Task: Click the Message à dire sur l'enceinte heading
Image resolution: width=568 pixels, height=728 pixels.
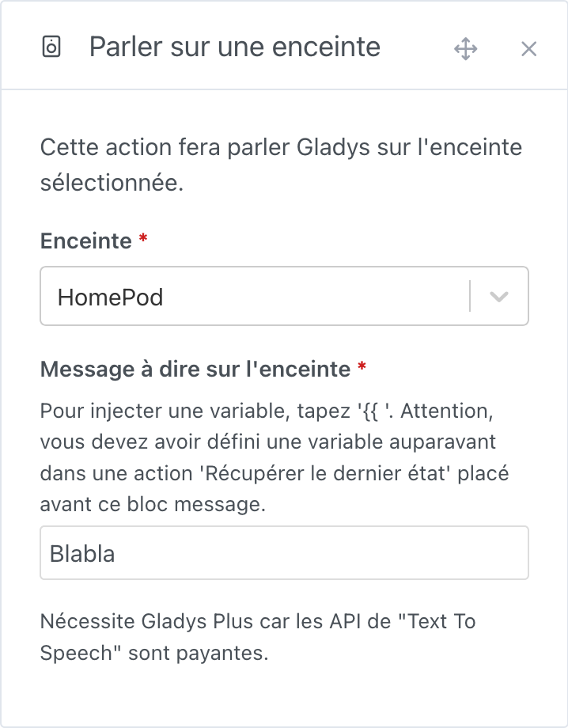Action: [x=195, y=369]
